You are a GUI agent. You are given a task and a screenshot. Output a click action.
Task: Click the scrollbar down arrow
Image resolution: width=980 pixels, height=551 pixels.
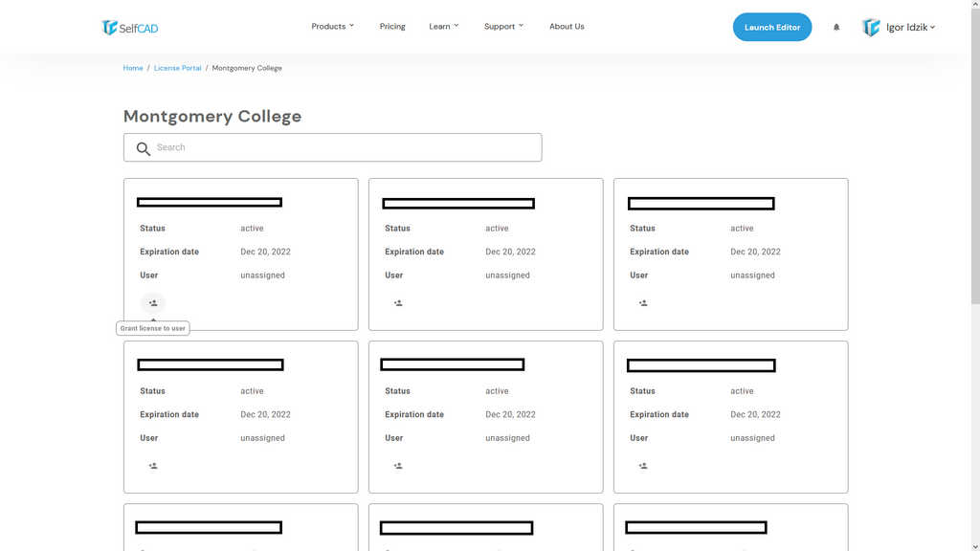[x=975, y=546]
